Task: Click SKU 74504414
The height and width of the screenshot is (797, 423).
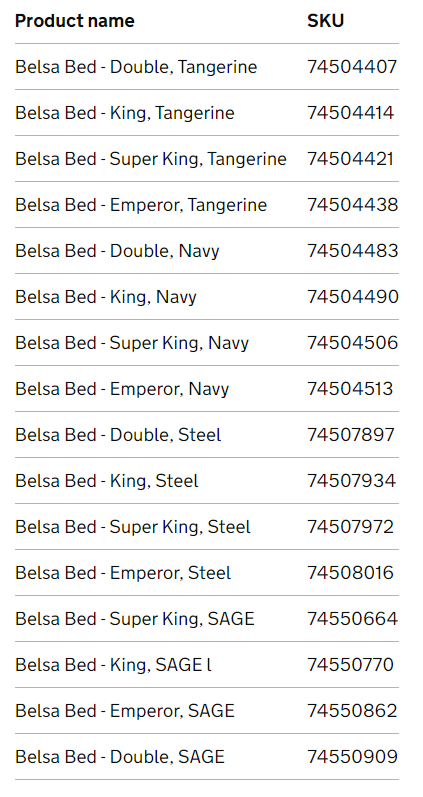Action: (x=350, y=113)
